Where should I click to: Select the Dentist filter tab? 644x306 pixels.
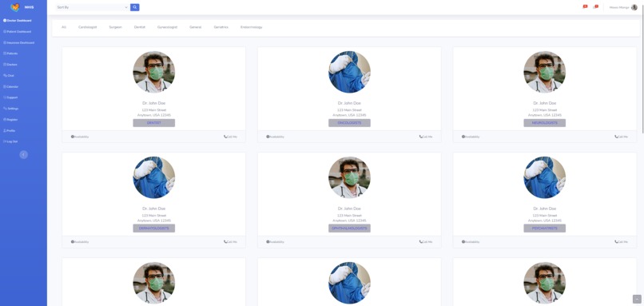140,27
